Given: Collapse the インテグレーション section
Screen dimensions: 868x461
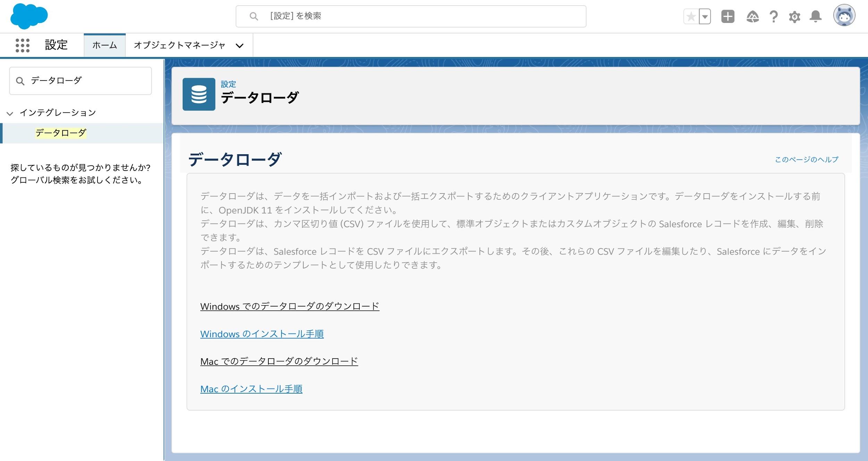Looking at the screenshot, I should tap(10, 113).
